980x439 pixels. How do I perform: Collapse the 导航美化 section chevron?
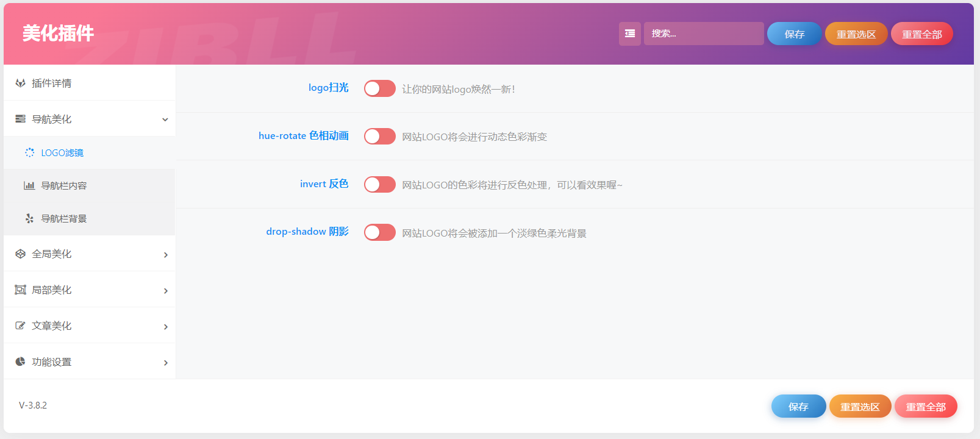coord(165,120)
